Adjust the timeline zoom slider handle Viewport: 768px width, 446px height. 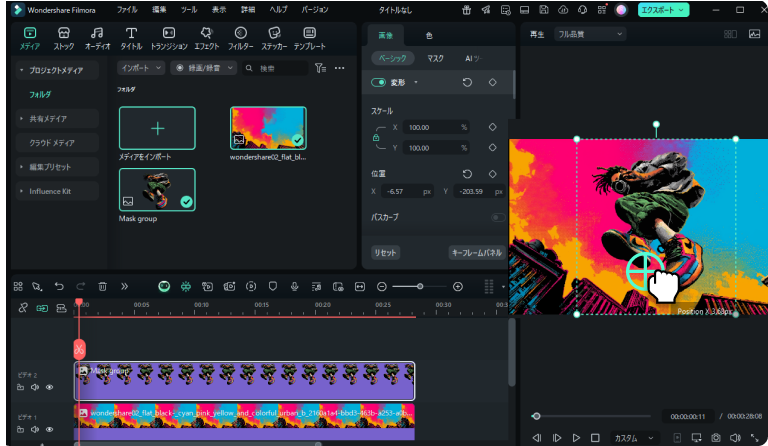(x=420, y=286)
